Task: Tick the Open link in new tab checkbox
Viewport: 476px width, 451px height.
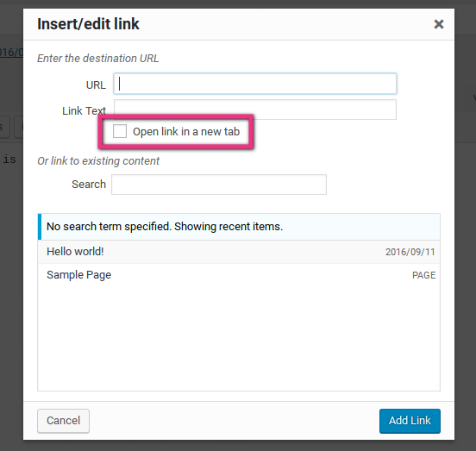Action: (120, 131)
